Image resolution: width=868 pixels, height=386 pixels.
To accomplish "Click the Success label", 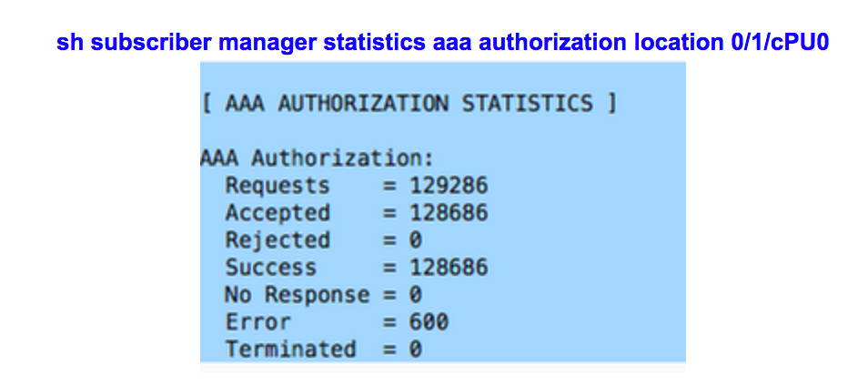I will coord(271,268).
